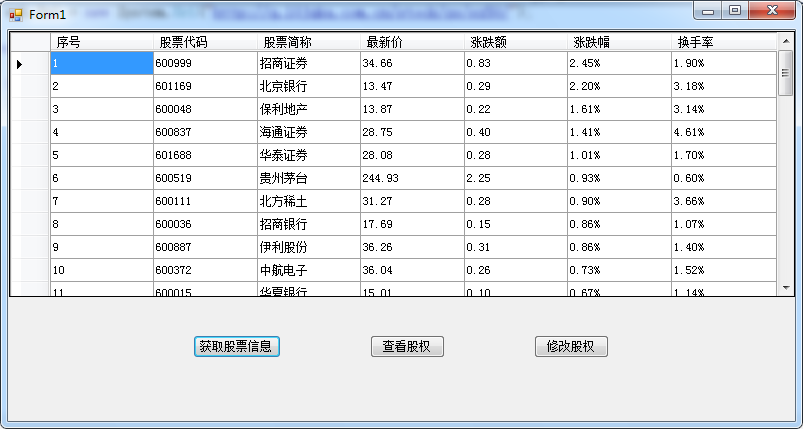Select price cell 28.08
Image resolution: width=803 pixels, height=429 pixels.
point(412,155)
